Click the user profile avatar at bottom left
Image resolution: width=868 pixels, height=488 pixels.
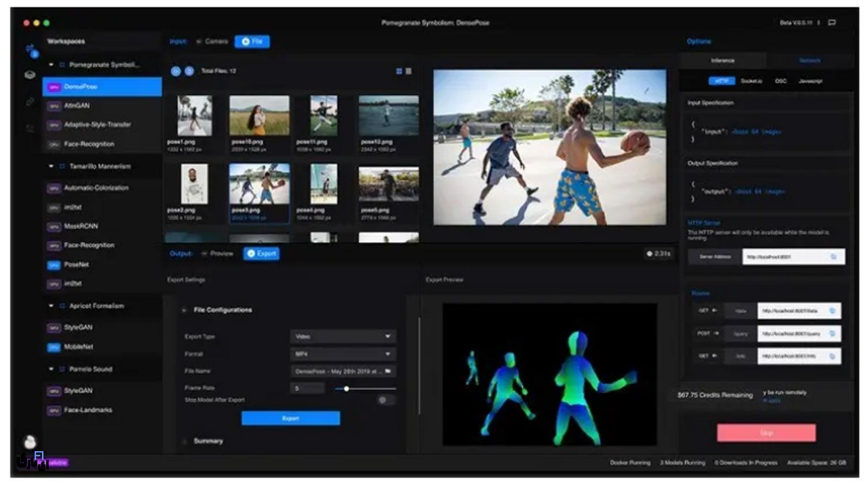[30, 442]
